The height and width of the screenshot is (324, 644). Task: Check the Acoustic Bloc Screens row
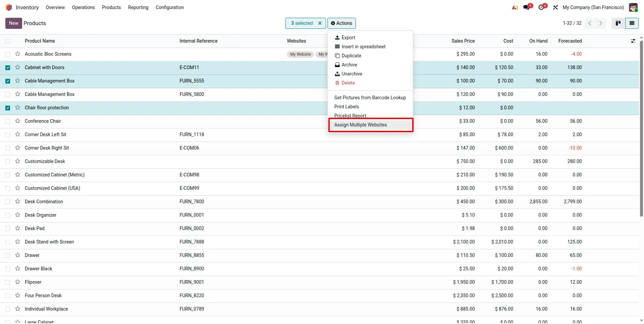pyautogui.click(x=8, y=54)
